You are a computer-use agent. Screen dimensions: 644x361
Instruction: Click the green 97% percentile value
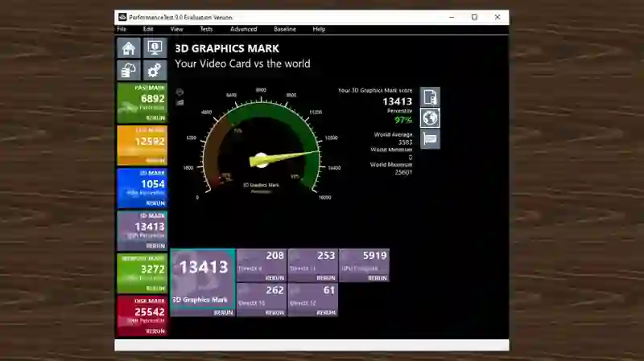pyautogui.click(x=403, y=120)
